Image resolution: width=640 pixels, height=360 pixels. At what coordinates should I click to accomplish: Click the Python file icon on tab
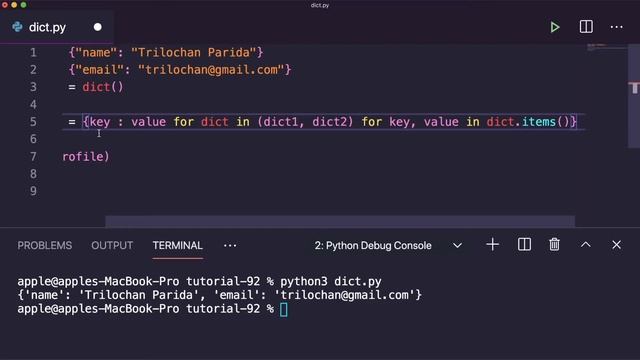click(18, 27)
